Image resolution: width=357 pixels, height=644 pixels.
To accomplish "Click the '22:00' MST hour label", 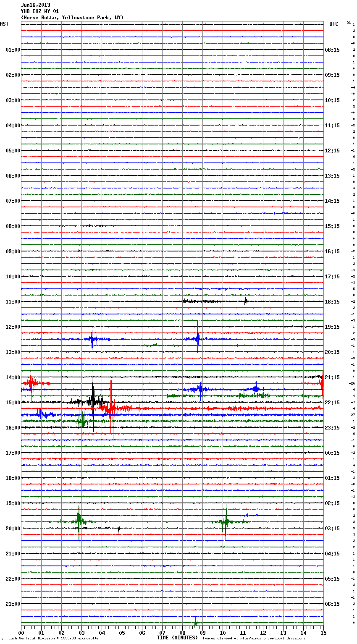I will 13,579.
